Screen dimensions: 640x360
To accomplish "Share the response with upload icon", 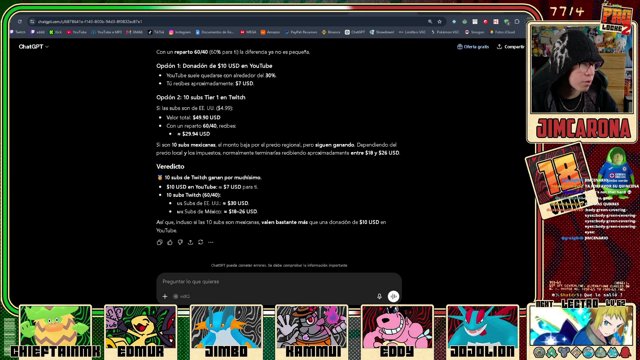I will click(x=190, y=242).
